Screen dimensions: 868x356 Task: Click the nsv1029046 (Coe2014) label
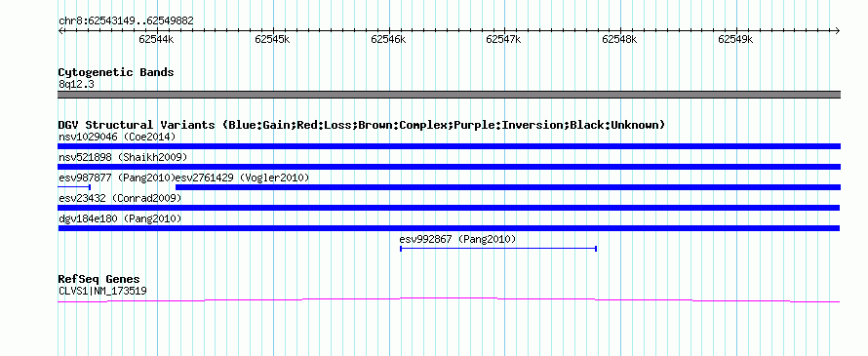(x=117, y=137)
